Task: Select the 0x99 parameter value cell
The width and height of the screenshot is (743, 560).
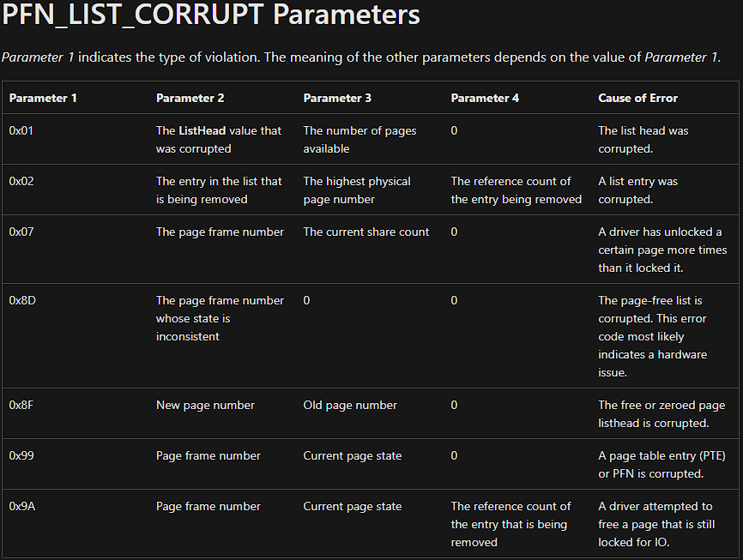Action: coord(21,455)
